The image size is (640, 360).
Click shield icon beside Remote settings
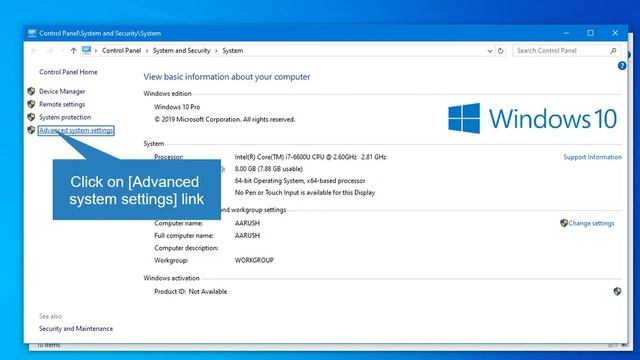(31, 104)
